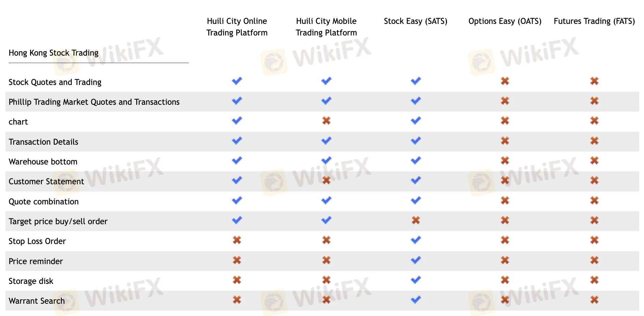Select the Futures Trading (FATS) column header
This screenshot has width=644, height=316.
[594, 21]
